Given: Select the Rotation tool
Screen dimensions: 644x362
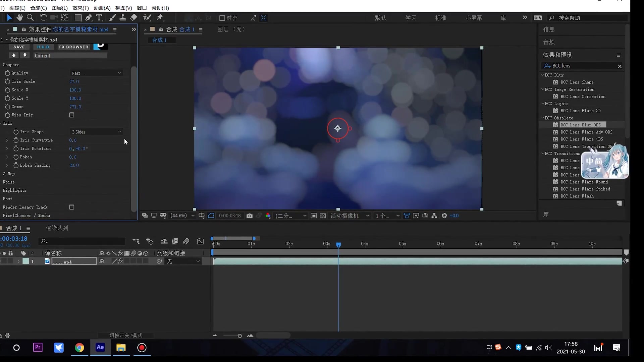Looking at the screenshot, I should click(43, 18).
